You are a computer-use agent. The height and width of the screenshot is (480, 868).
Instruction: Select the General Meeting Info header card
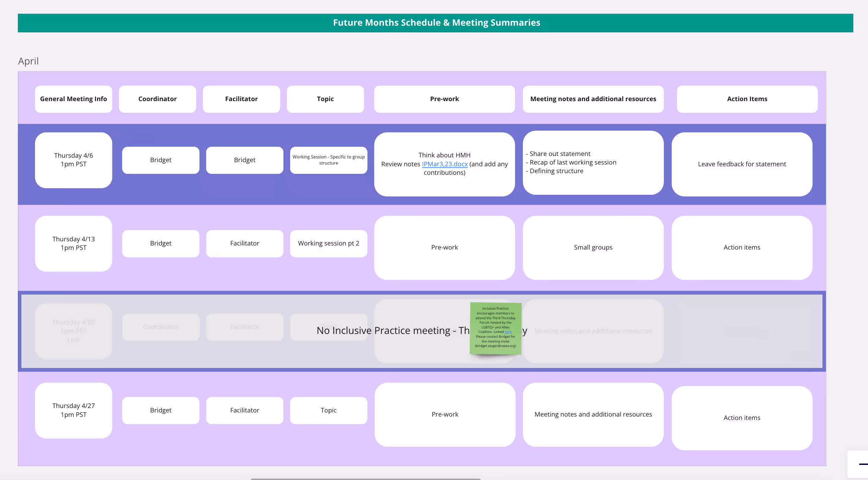[x=73, y=99]
